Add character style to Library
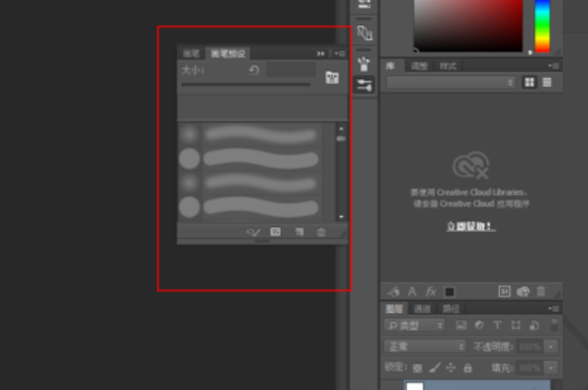This screenshot has width=588, height=390. pos(412,291)
